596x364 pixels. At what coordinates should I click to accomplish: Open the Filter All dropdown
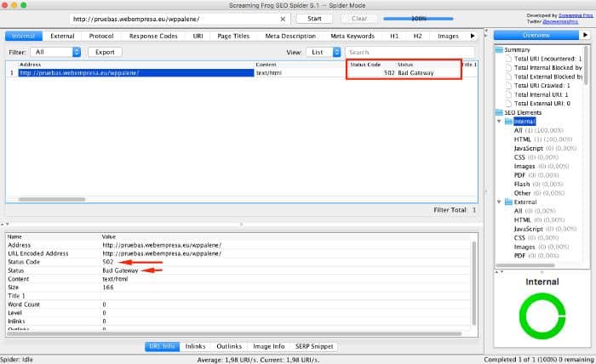[x=55, y=52]
